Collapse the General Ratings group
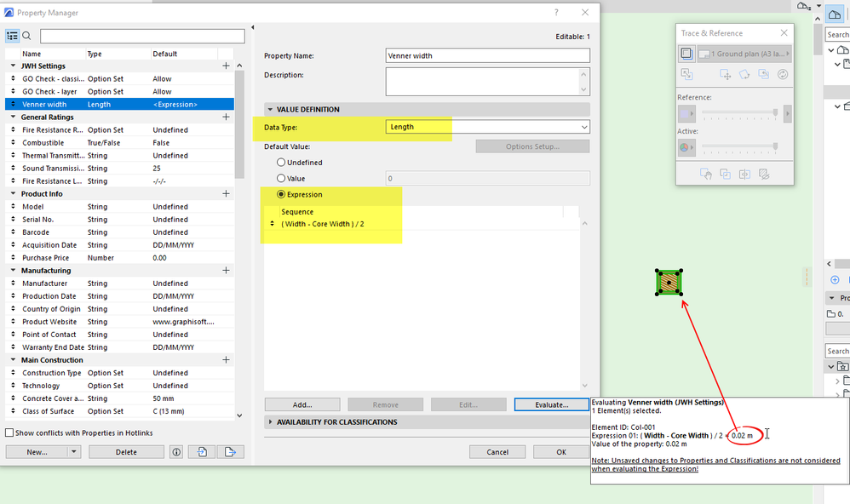This screenshot has width=850, height=504. [x=13, y=117]
